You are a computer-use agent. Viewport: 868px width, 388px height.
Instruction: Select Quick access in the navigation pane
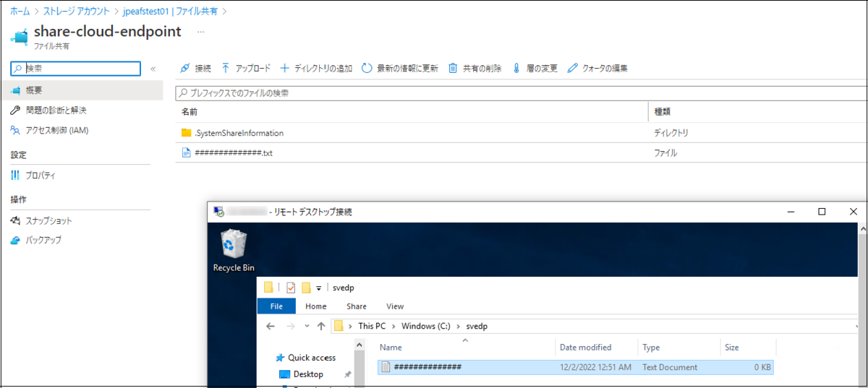312,358
